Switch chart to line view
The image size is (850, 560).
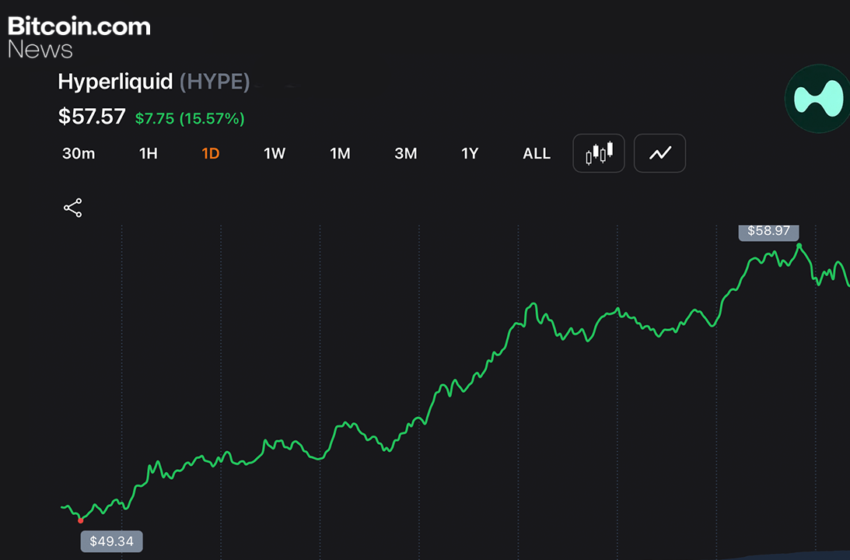(660, 153)
